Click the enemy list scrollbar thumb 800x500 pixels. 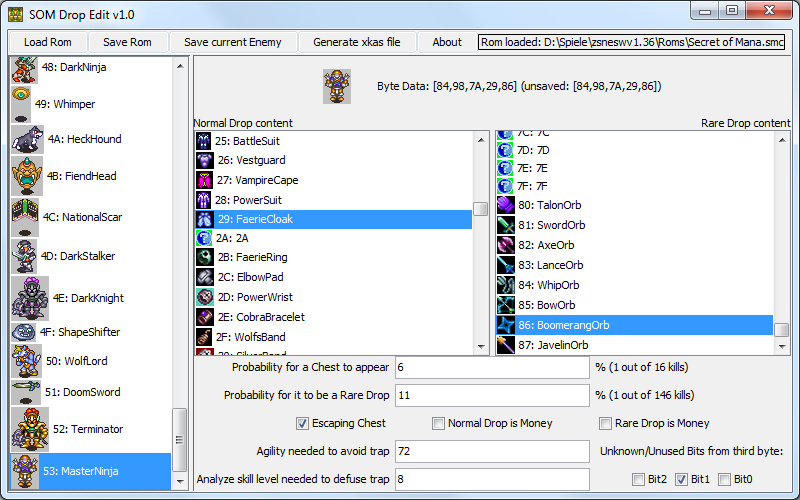[x=180, y=440]
